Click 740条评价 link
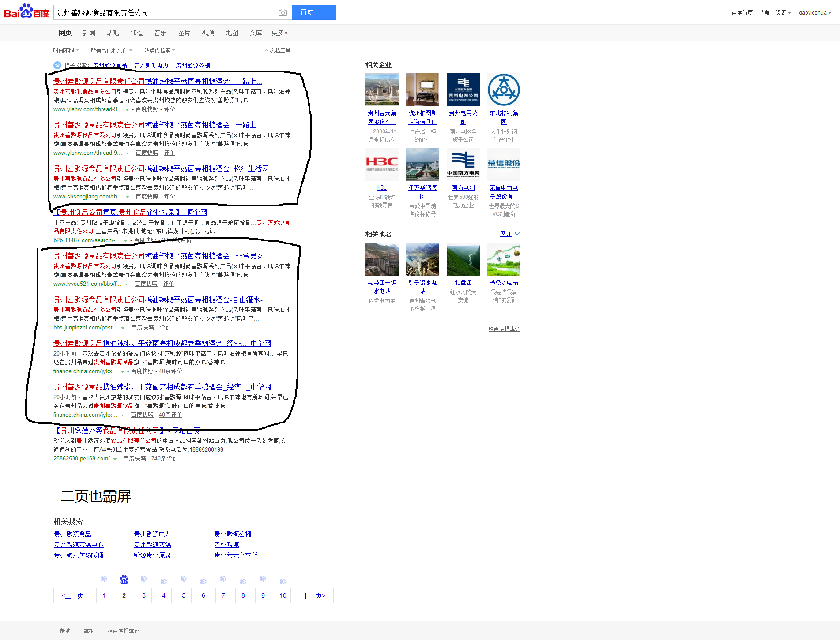 coord(165,459)
